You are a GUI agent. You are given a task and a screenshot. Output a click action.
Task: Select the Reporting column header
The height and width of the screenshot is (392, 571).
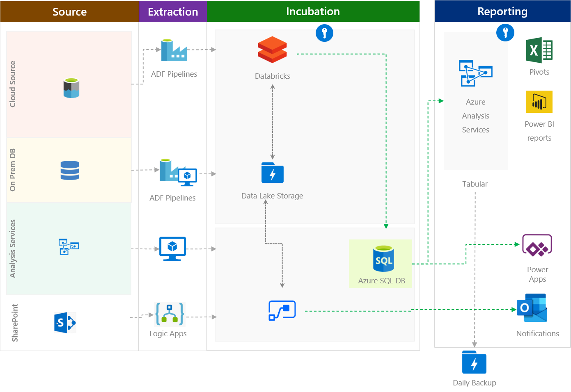click(502, 11)
